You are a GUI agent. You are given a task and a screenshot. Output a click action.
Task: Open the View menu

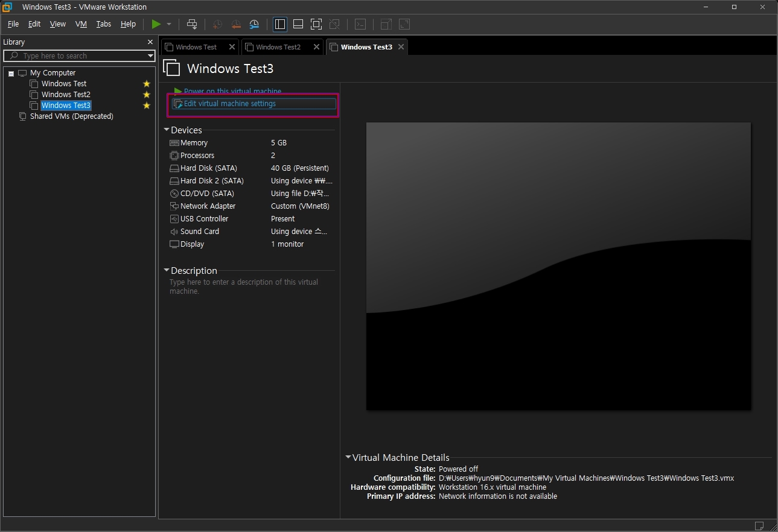[x=58, y=24]
